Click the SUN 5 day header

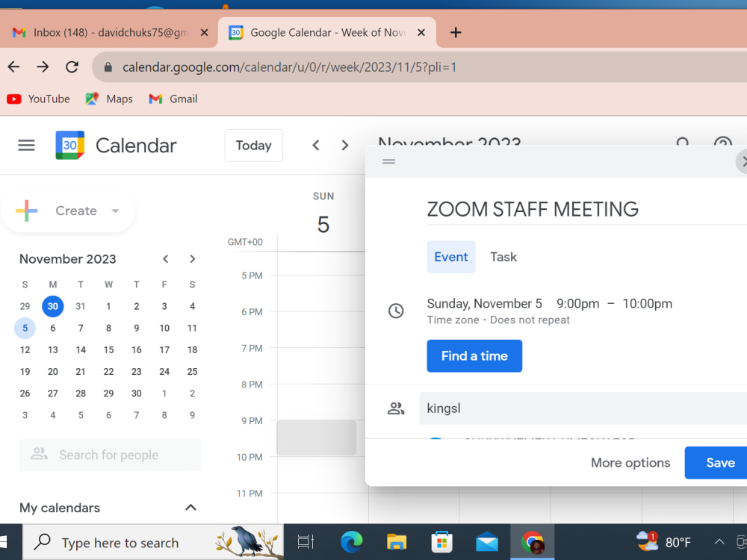coord(323,214)
